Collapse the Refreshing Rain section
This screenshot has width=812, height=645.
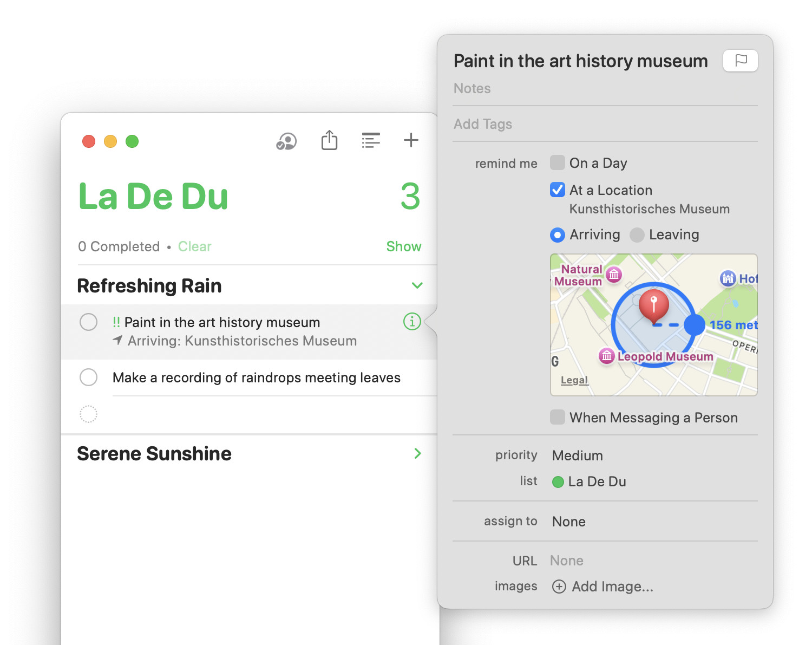417,285
